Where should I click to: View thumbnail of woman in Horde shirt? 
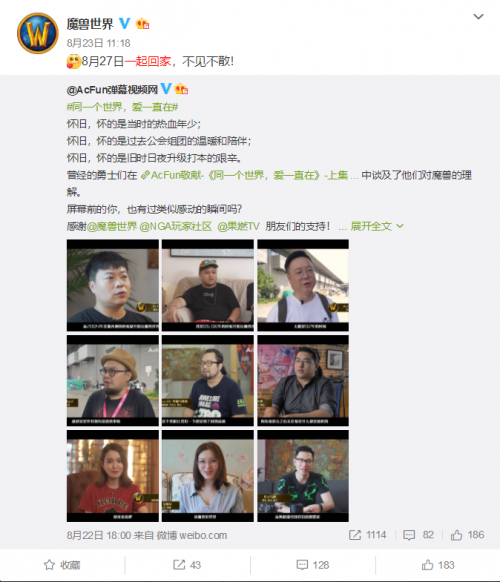pyautogui.click(x=113, y=476)
